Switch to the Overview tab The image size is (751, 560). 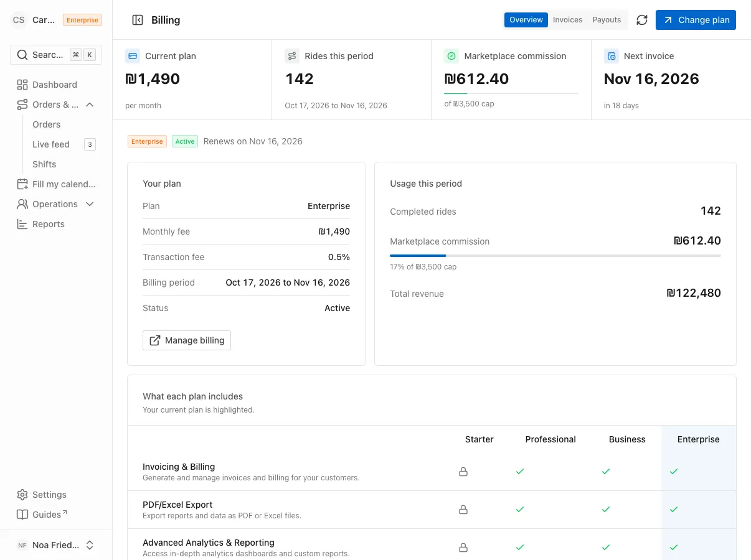coord(526,20)
